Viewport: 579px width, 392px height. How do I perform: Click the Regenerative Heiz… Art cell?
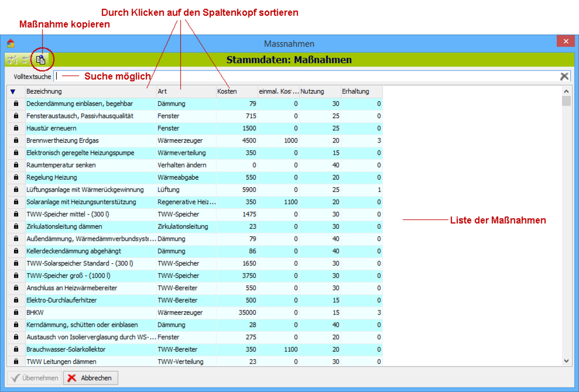click(x=186, y=202)
